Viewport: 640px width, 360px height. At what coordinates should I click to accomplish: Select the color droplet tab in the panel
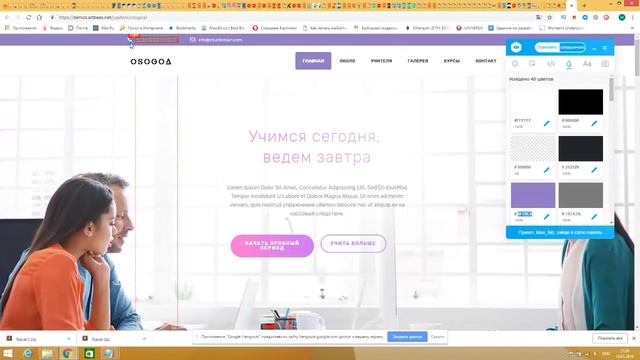click(569, 64)
